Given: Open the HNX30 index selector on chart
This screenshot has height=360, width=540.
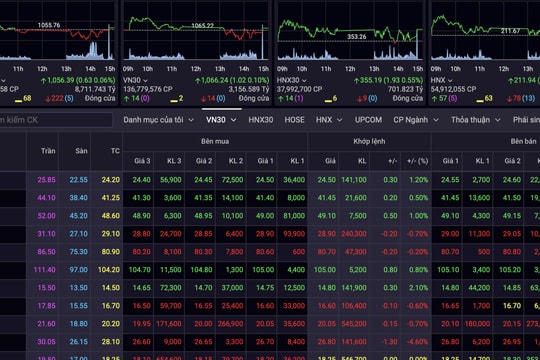Looking at the screenshot, I should click(x=292, y=80).
